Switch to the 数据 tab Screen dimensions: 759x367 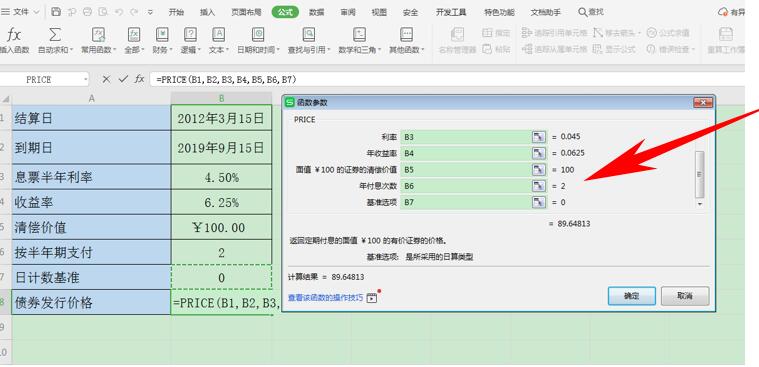(x=317, y=13)
